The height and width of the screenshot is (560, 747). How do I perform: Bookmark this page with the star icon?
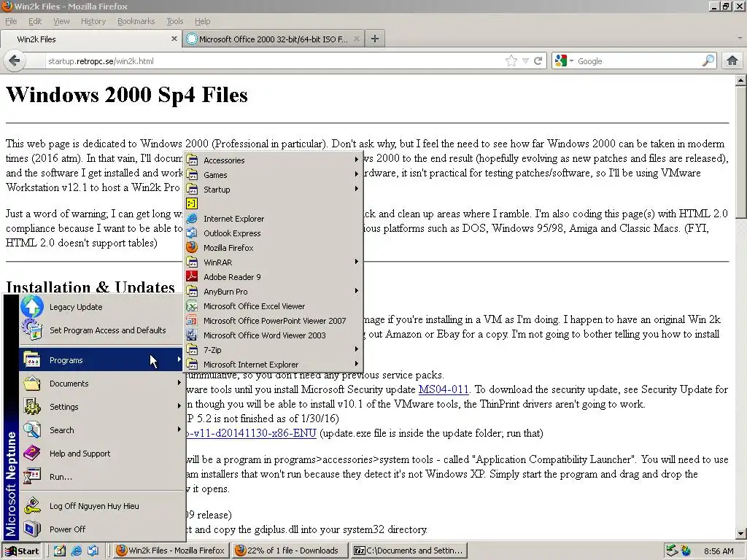(x=511, y=61)
